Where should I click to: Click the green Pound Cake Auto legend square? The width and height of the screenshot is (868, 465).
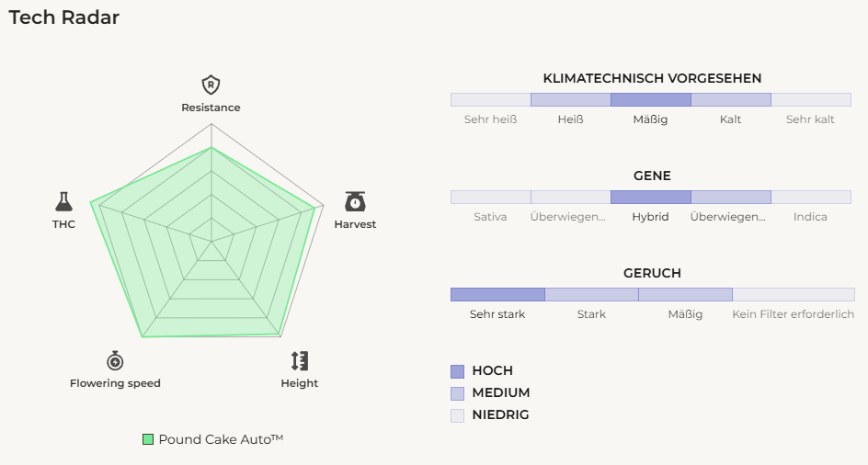(x=148, y=439)
